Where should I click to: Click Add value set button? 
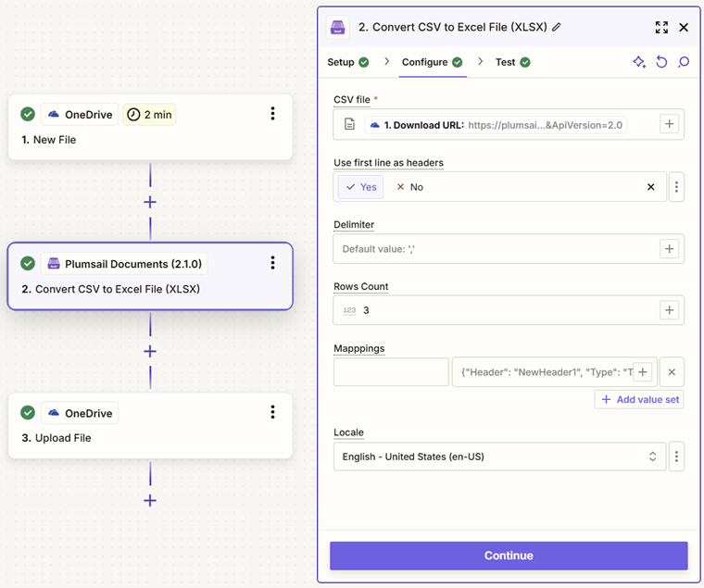pos(639,399)
